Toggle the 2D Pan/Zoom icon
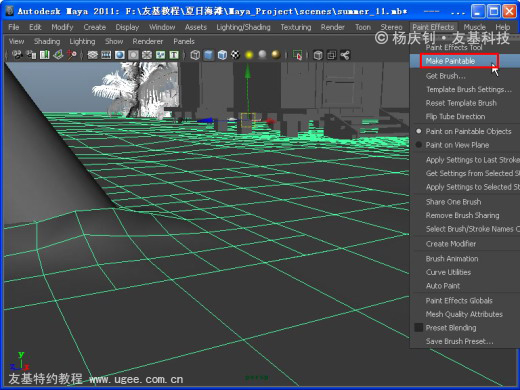 tap(71, 55)
